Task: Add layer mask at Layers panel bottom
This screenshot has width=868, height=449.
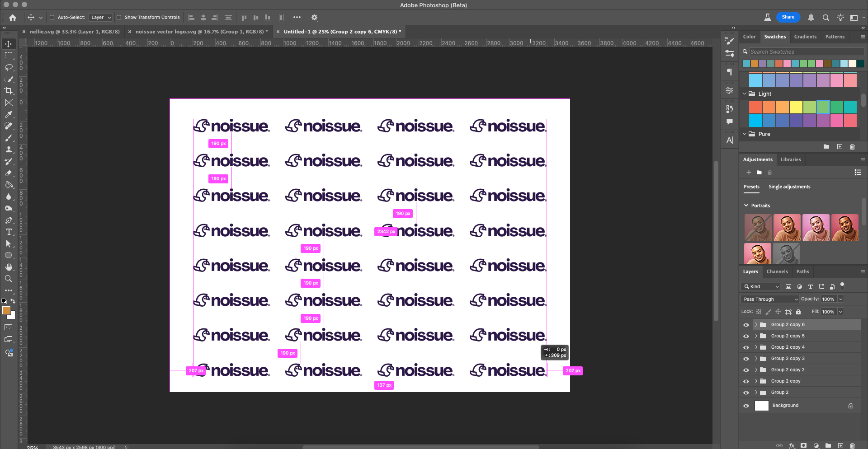Action: pyautogui.click(x=804, y=445)
